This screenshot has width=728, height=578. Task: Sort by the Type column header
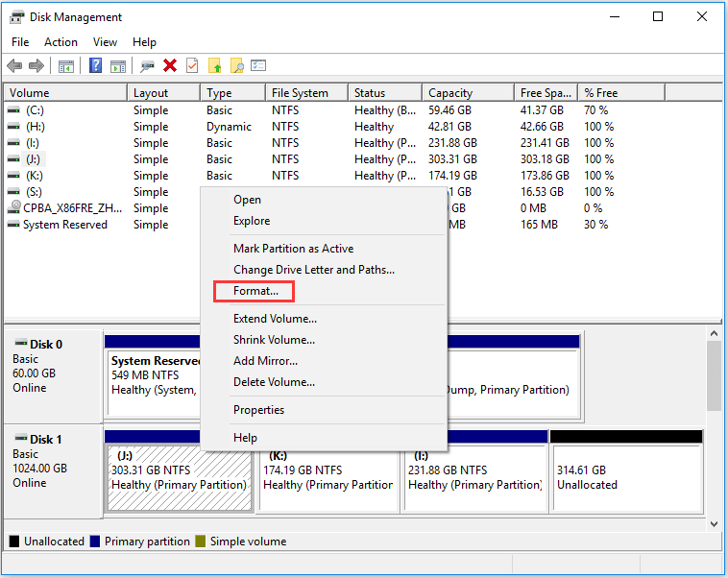tap(233, 93)
